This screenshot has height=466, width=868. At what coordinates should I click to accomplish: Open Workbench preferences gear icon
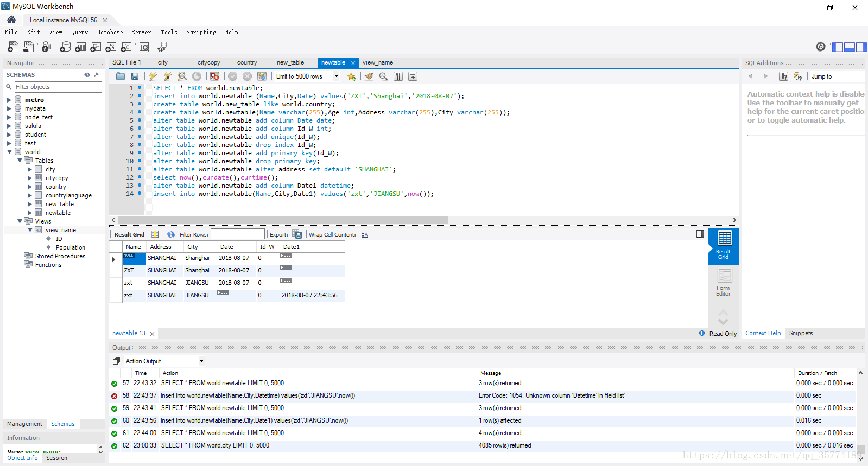click(821, 47)
